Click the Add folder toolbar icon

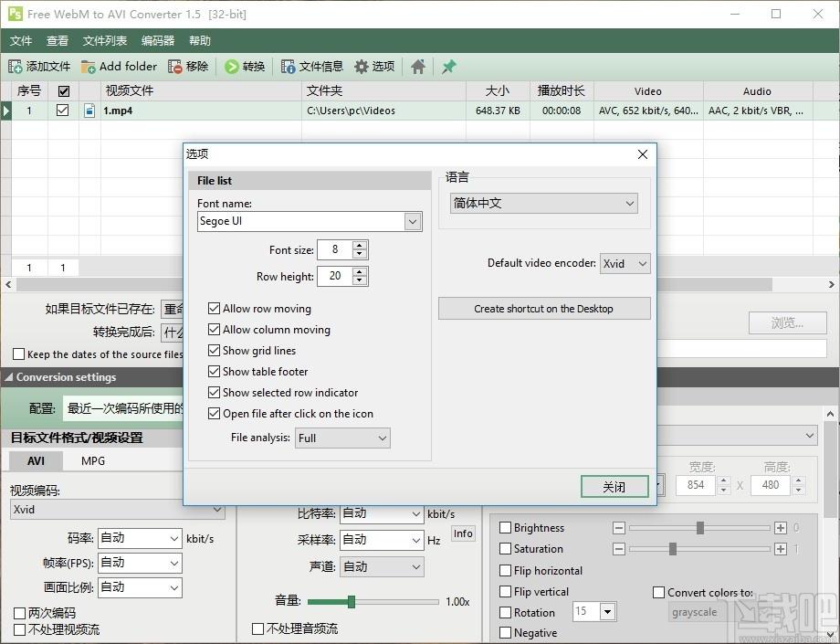tap(89, 67)
